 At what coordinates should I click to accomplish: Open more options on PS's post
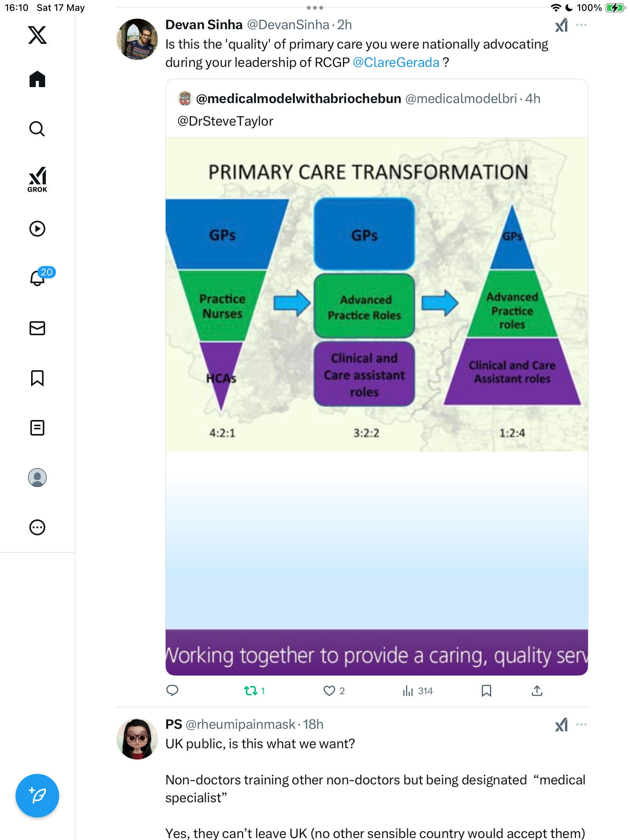(x=581, y=724)
